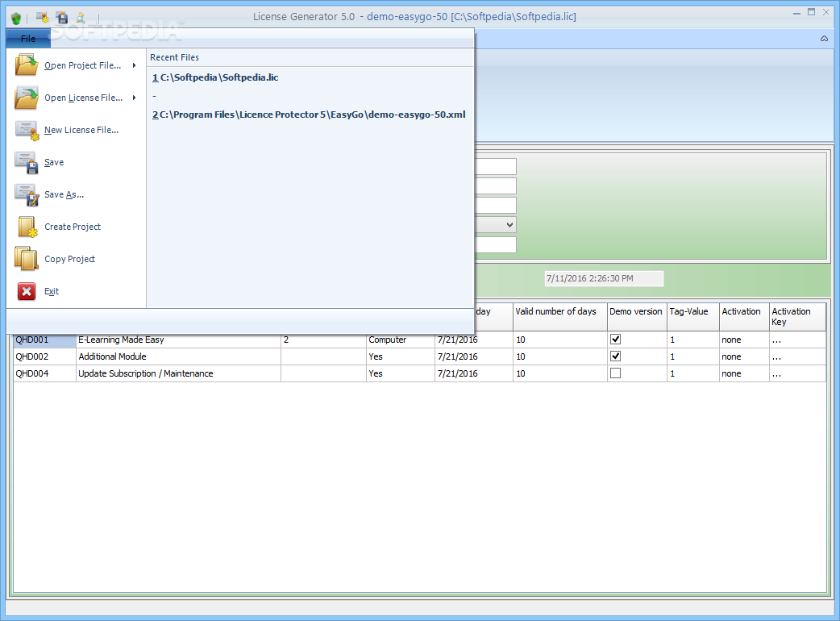Click the green shield application icon
Image resolution: width=840 pixels, height=621 pixels.
(16, 19)
